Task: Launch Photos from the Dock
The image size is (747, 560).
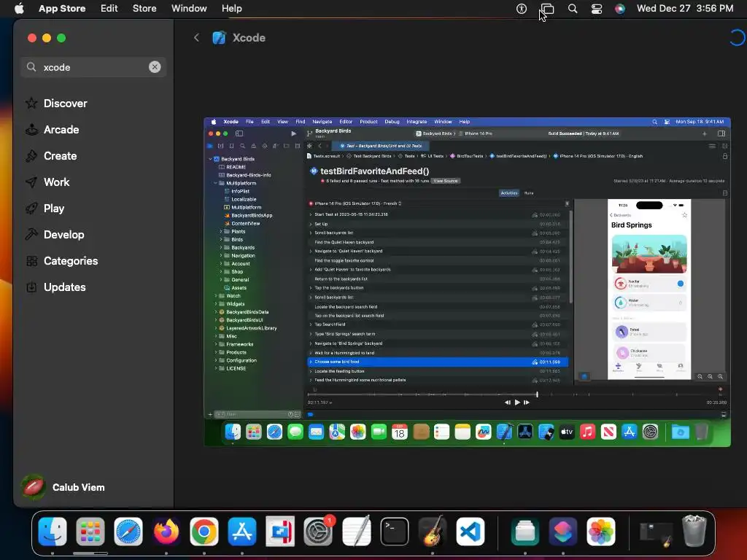Action: [x=601, y=532]
